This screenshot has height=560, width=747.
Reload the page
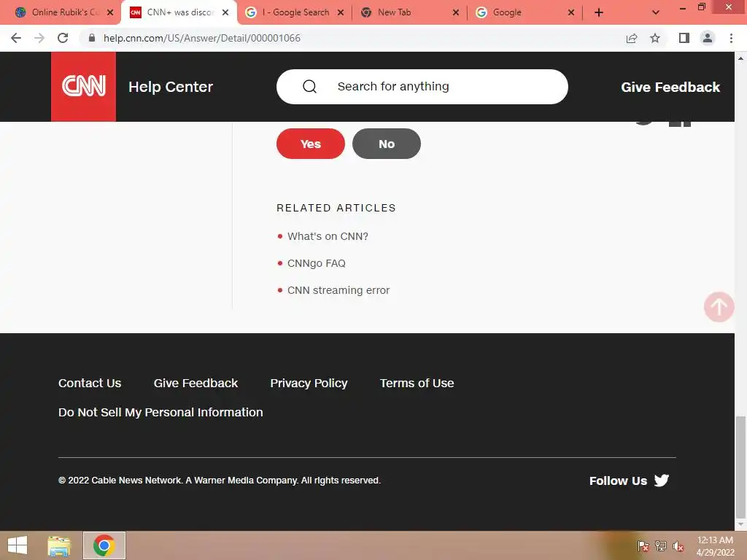(x=63, y=38)
